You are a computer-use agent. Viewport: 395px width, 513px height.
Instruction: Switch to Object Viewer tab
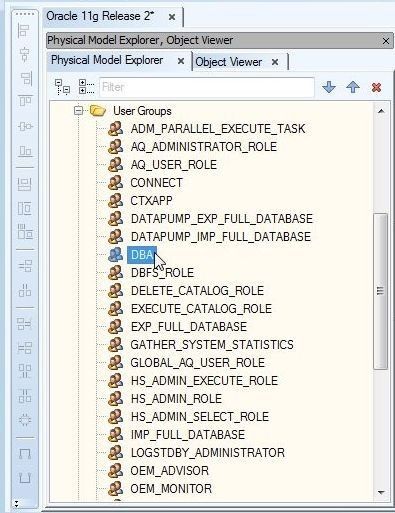(228, 62)
